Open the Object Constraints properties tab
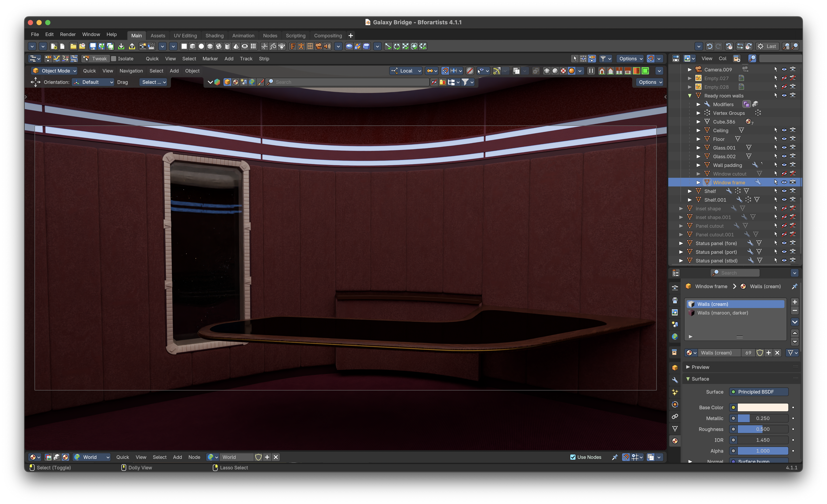This screenshot has height=504, width=827. coord(675,417)
